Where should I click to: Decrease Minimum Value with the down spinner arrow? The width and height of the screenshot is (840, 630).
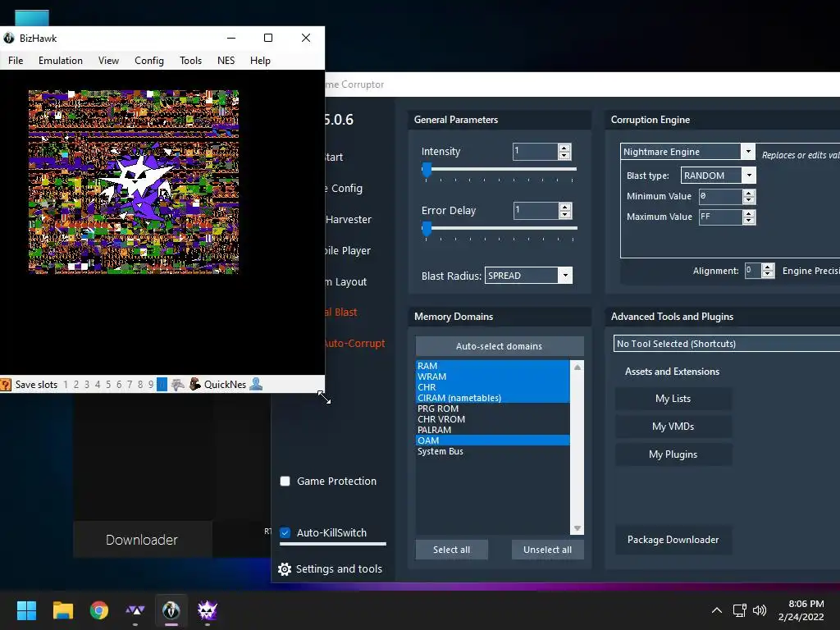pyautogui.click(x=749, y=200)
